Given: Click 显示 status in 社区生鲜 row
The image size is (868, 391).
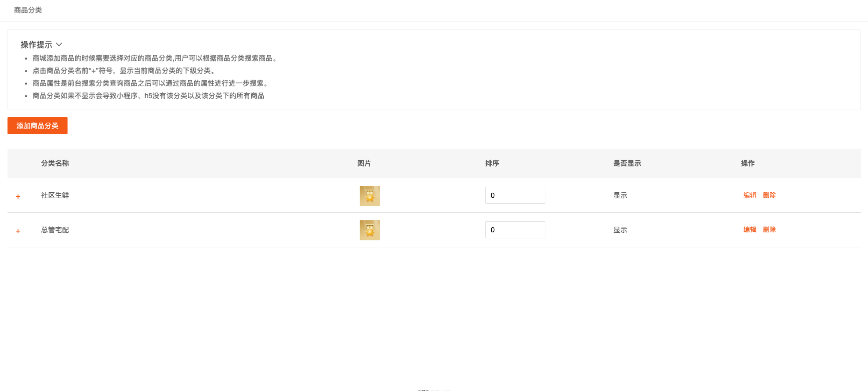Looking at the screenshot, I should pos(620,195).
